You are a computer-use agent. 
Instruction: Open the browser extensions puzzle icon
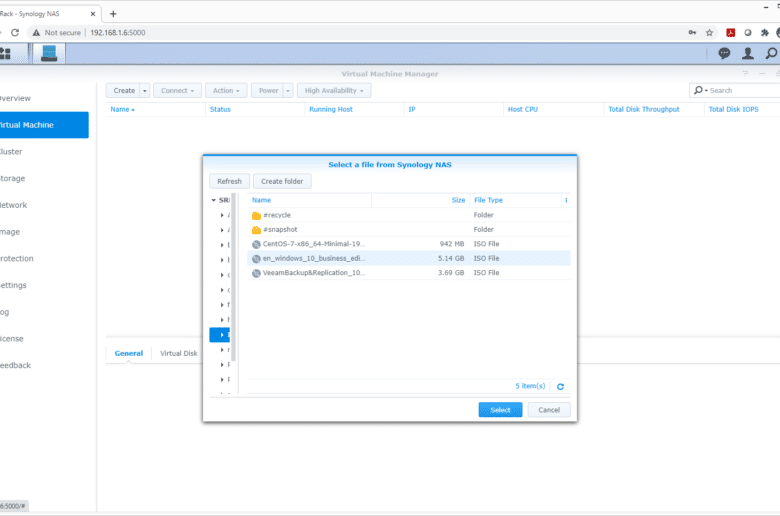click(765, 32)
